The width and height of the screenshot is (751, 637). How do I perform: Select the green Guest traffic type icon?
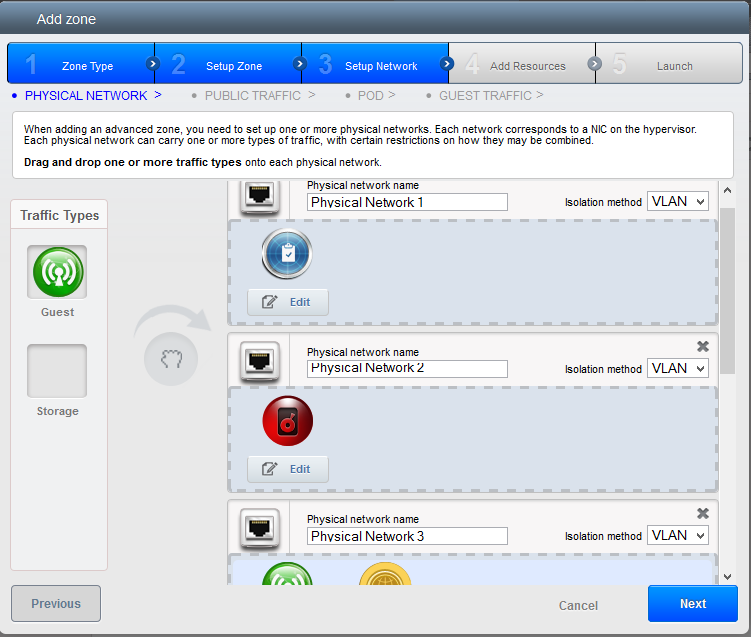pos(57,272)
